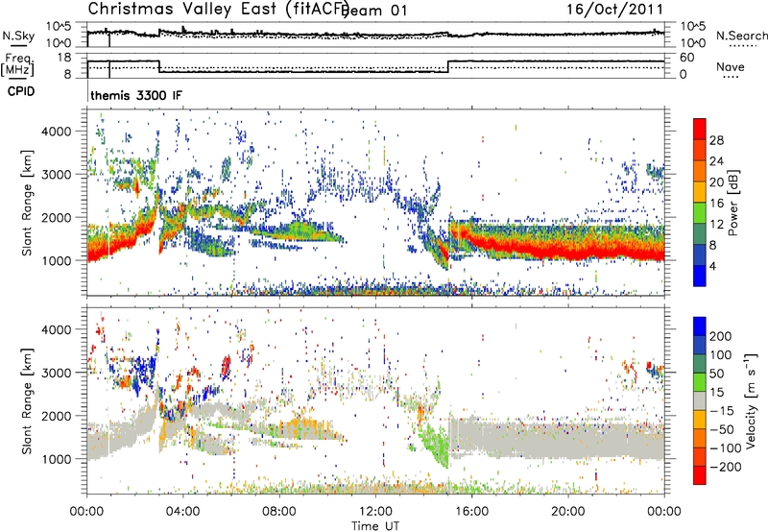Image resolution: width=768 pixels, height=532 pixels.
Task: Click the '4000' tick in power panel
Action: [56, 132]
